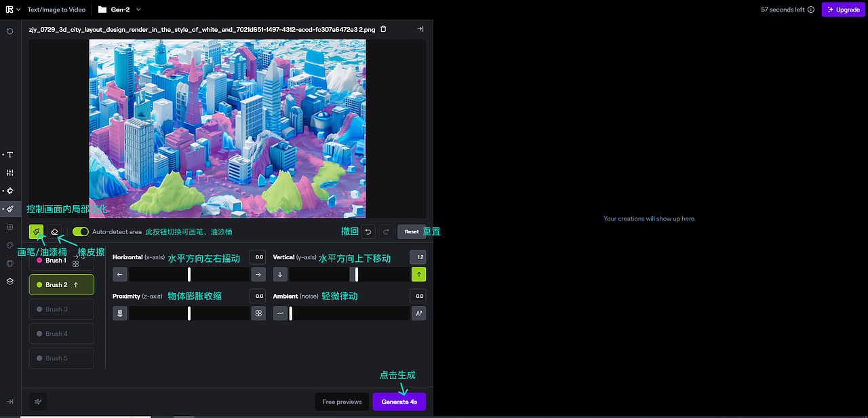868x418 pixels.
Task: Click 'Your creations will show up here' text
Action: 650,218
